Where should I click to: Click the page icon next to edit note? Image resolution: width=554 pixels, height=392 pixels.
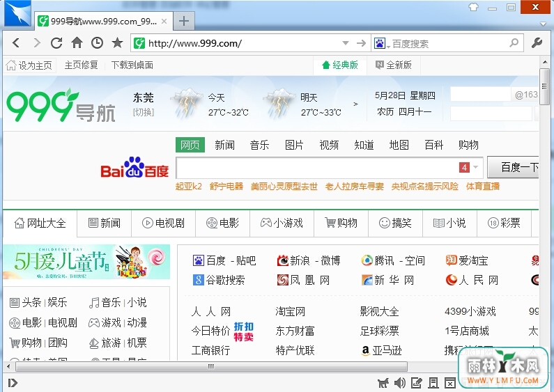[433, 383]
